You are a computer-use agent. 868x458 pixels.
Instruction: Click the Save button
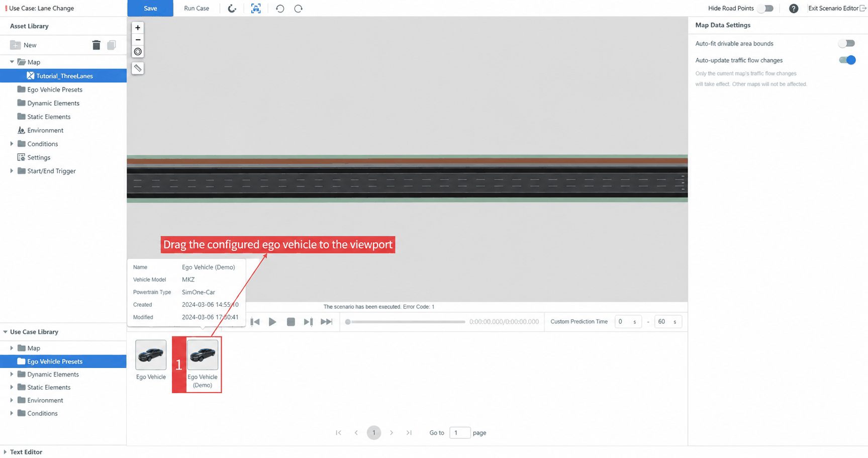click(150, 9)
